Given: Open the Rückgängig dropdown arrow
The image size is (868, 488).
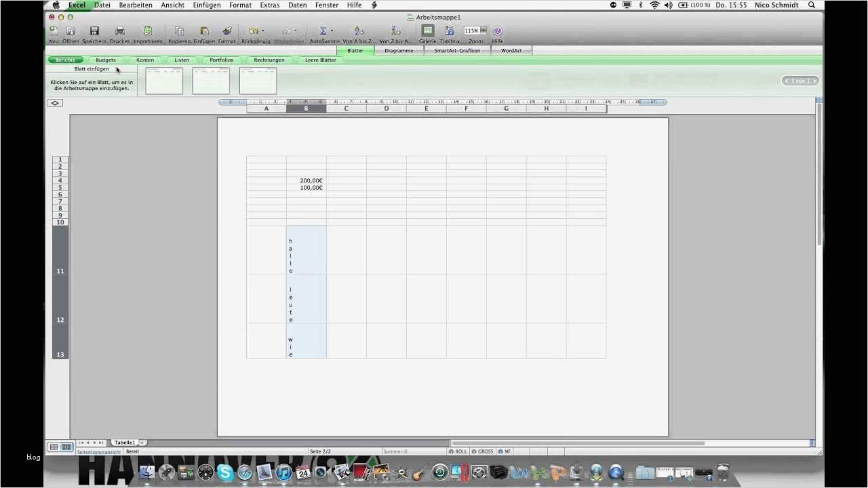Looking at the screenshot, I should [263, 30].
